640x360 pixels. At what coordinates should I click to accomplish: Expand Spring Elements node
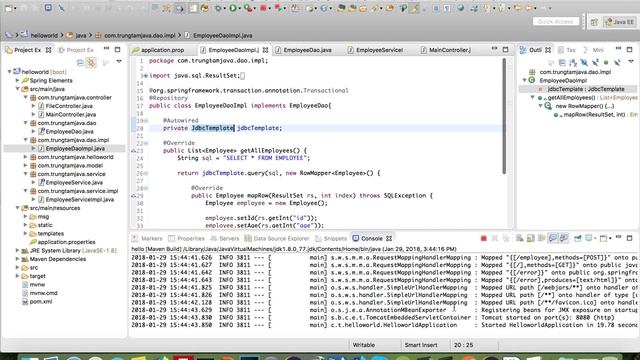pyautogui.click(x=18, y=80)
